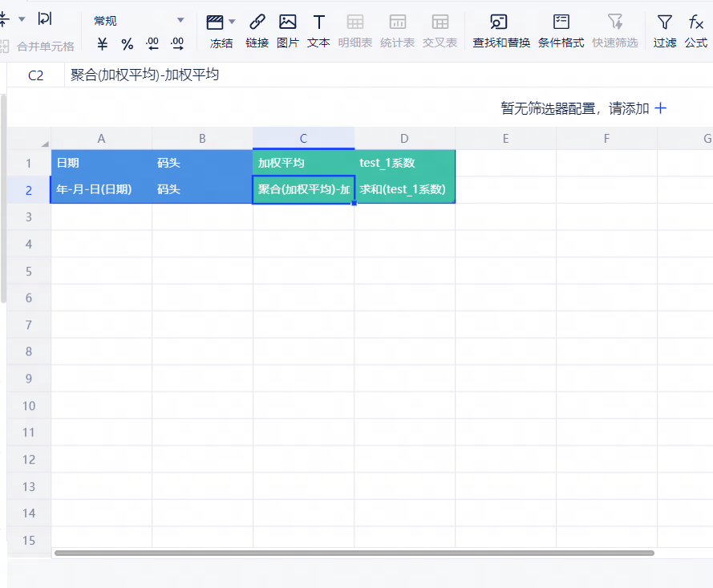Click the Freeze panes (冻结) icon
This screenshot has height=588, width=713.
tap(215, 22)
